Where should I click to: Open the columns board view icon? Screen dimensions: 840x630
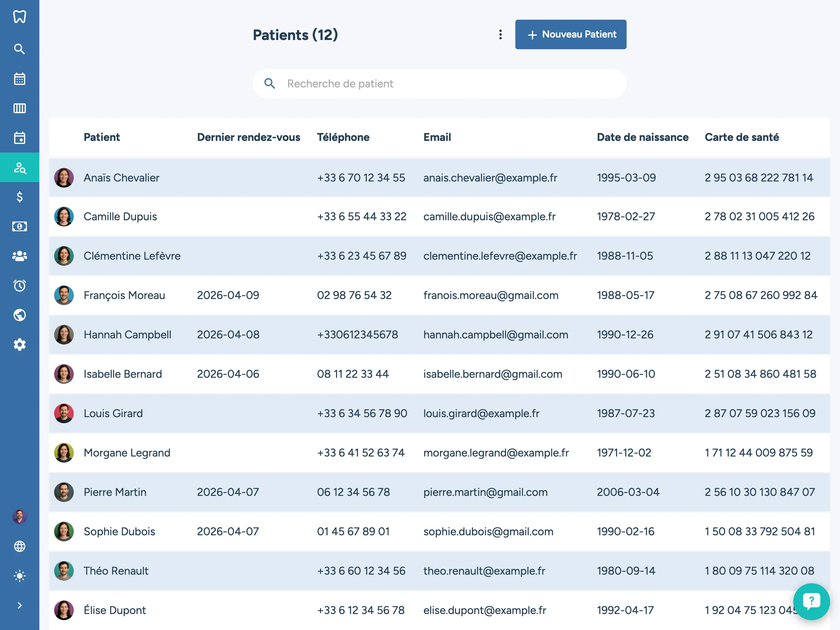tap(19, 108)
